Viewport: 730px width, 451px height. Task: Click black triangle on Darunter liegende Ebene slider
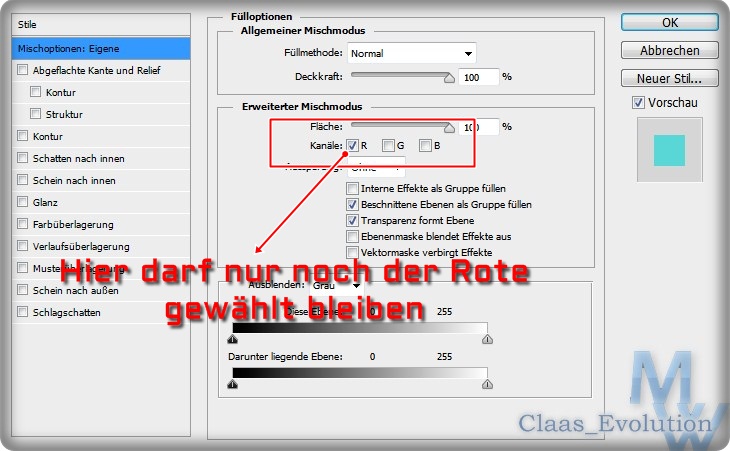[x=233, y=383]
